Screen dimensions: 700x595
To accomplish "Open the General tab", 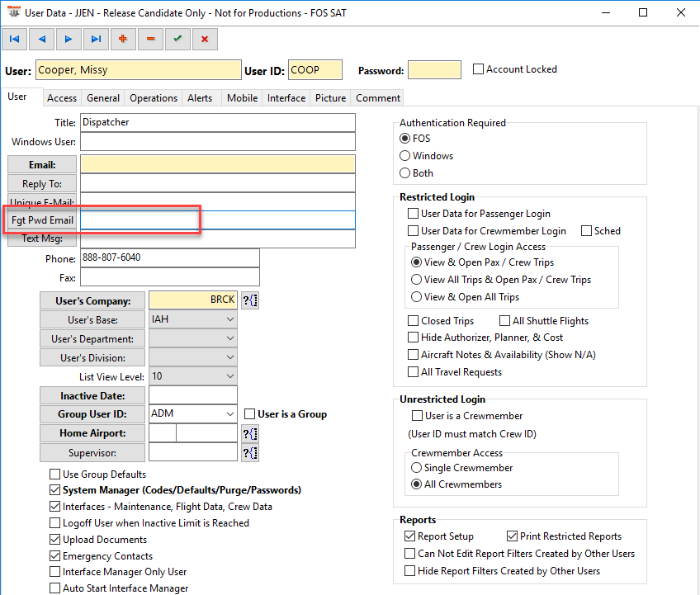I will [103, 98].
